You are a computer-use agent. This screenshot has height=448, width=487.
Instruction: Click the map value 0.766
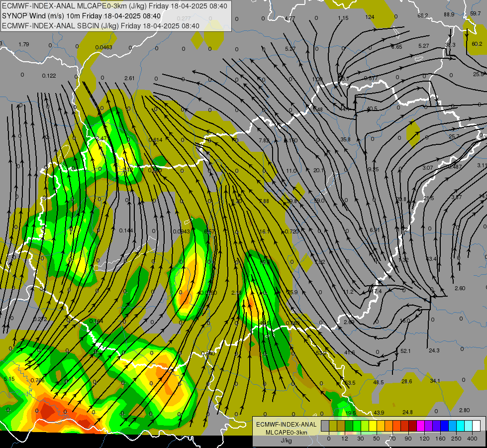point(38,380)
